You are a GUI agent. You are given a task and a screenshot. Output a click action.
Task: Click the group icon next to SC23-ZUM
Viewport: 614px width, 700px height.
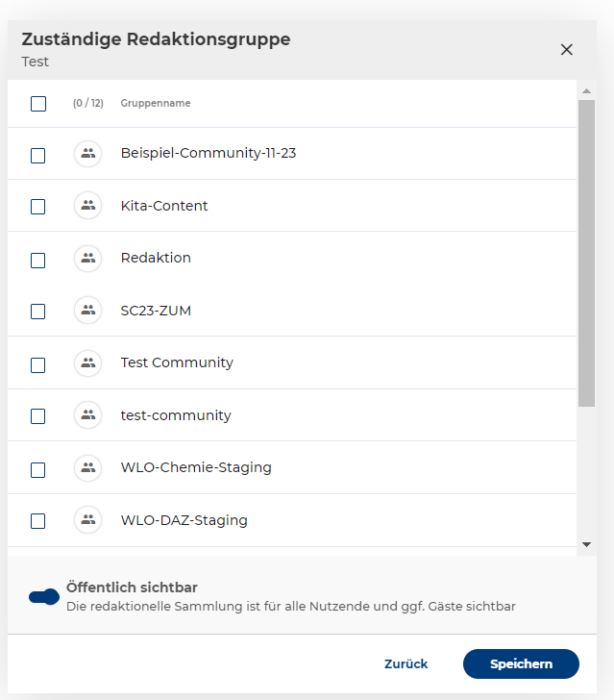[87, 311]
